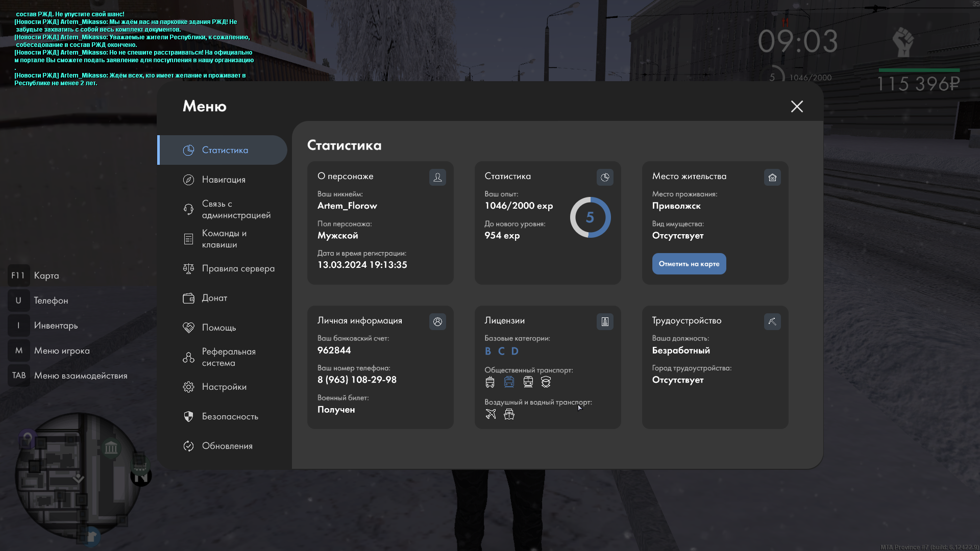Close the Меню window with the X

797,106
